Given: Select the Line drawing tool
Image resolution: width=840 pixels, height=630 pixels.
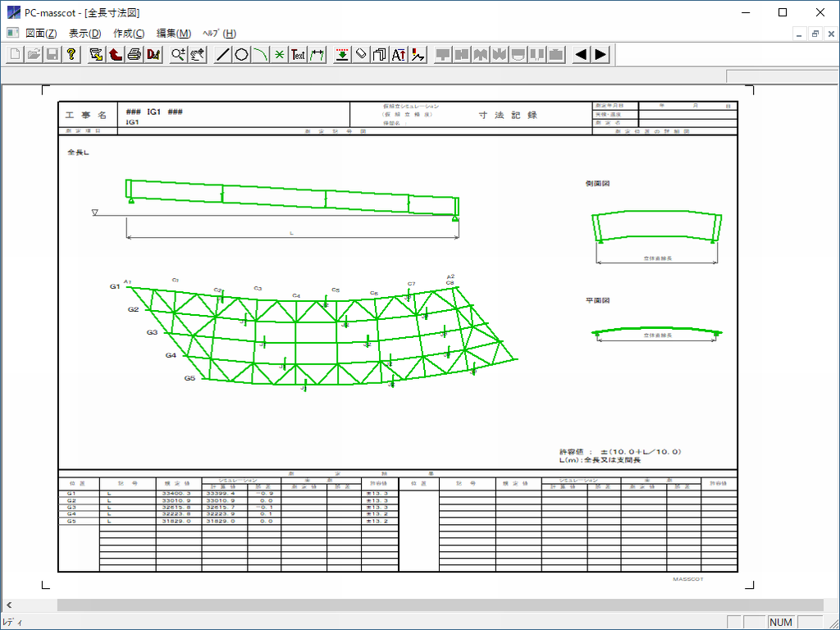Looking at the screenshot, I should point(222,55).
